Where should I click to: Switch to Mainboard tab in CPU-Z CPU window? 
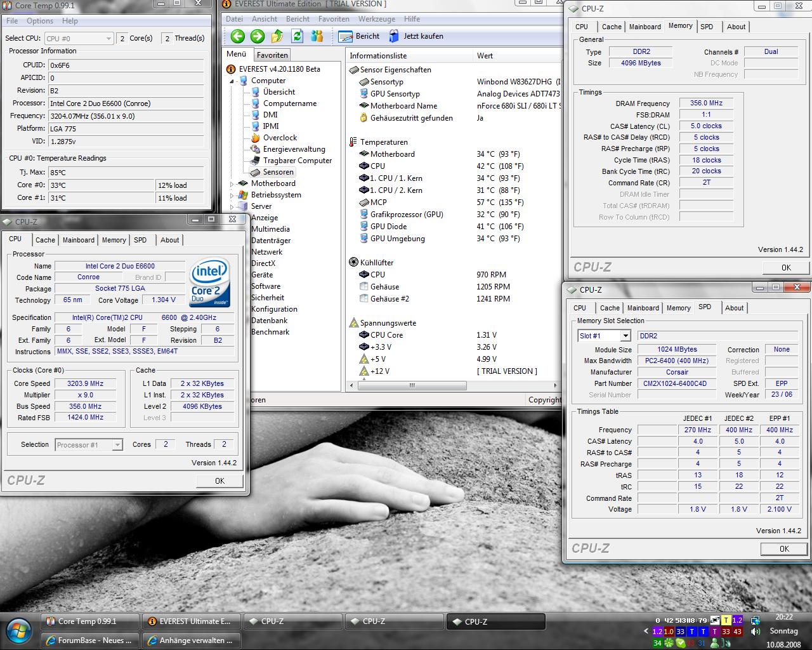[x=79, y=240]
